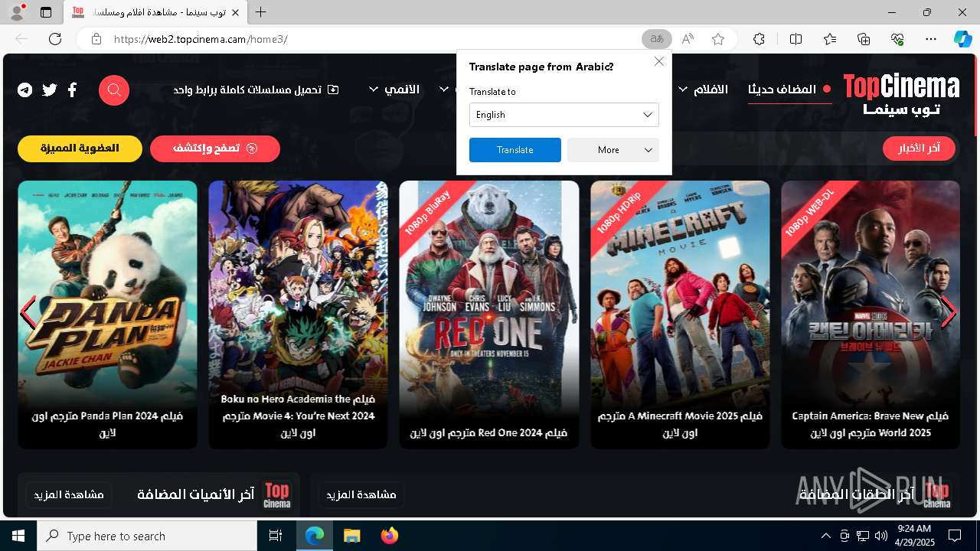The height and width of the screenshot is (551, 980).
Task: Open Edge from the taskbar
Action: [x=315, y=536]
